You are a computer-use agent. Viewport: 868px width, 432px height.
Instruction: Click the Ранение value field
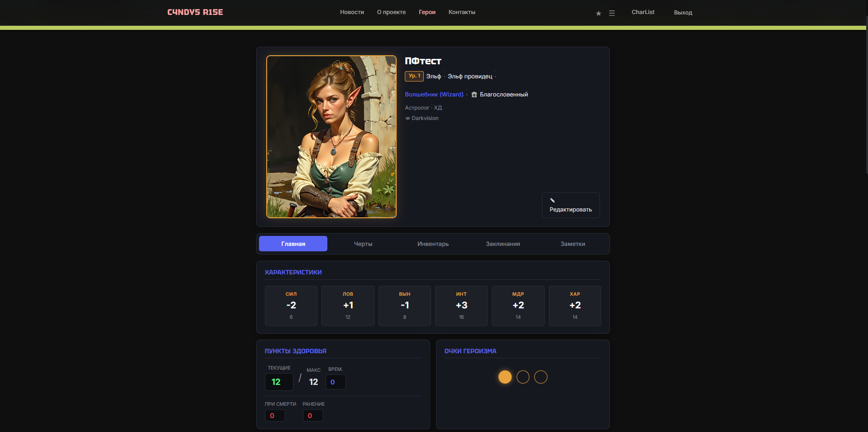313,415
